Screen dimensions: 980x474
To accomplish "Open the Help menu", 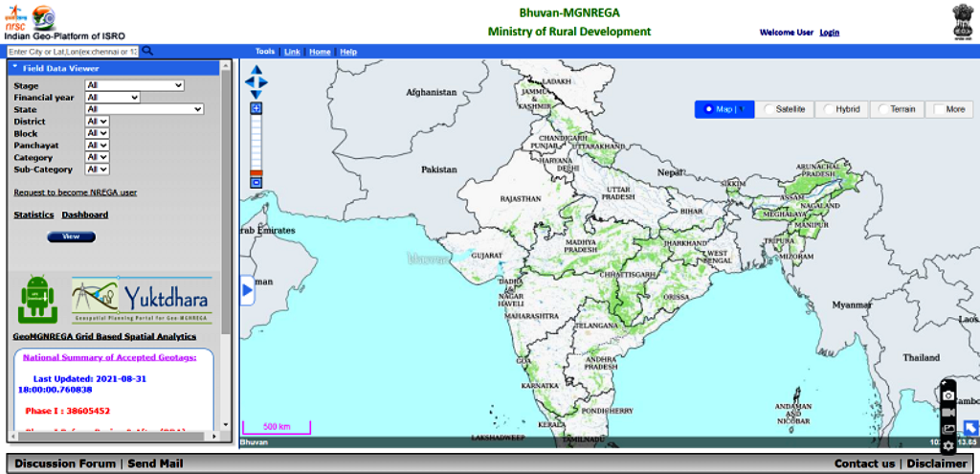I will (348, 52).
